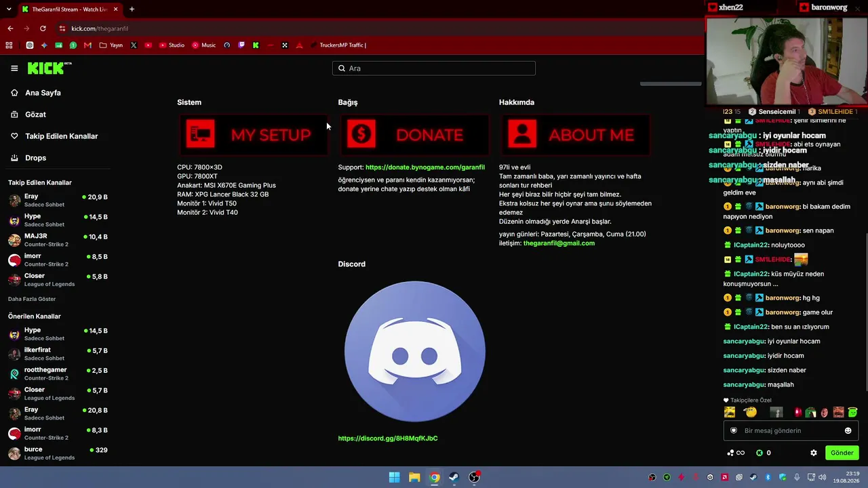Open ilkerfirat's recommended channel

(x=58, y=354)
